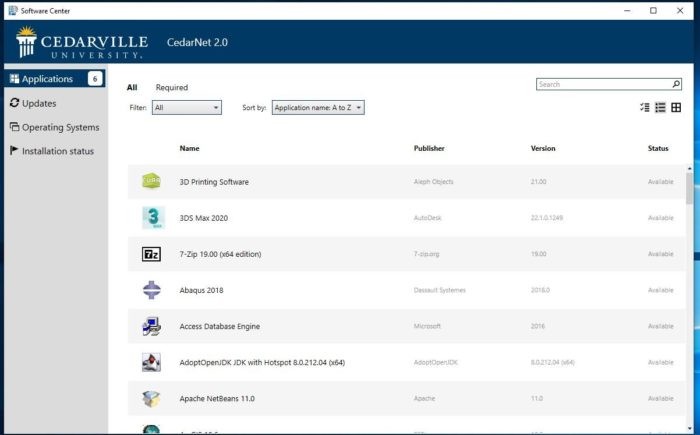Open the Updates section
The height and width of the screenshot is (435, 700).
pyautogui.click(x=39, y=103)
